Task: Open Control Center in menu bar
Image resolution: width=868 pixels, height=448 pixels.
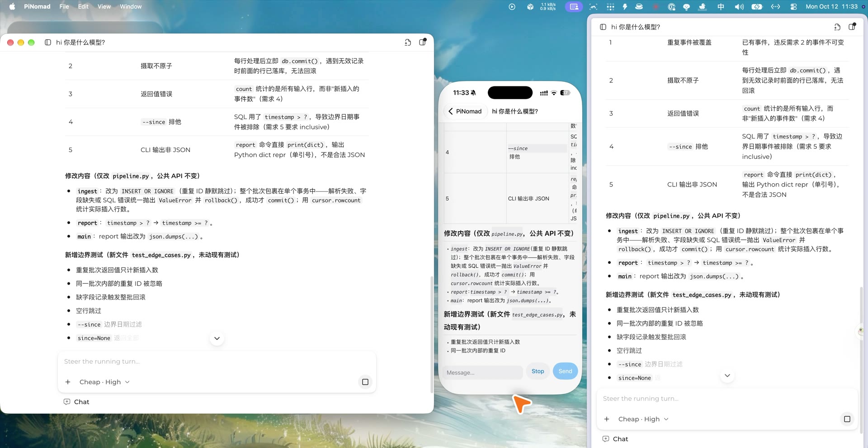Action: pos(793,7)
